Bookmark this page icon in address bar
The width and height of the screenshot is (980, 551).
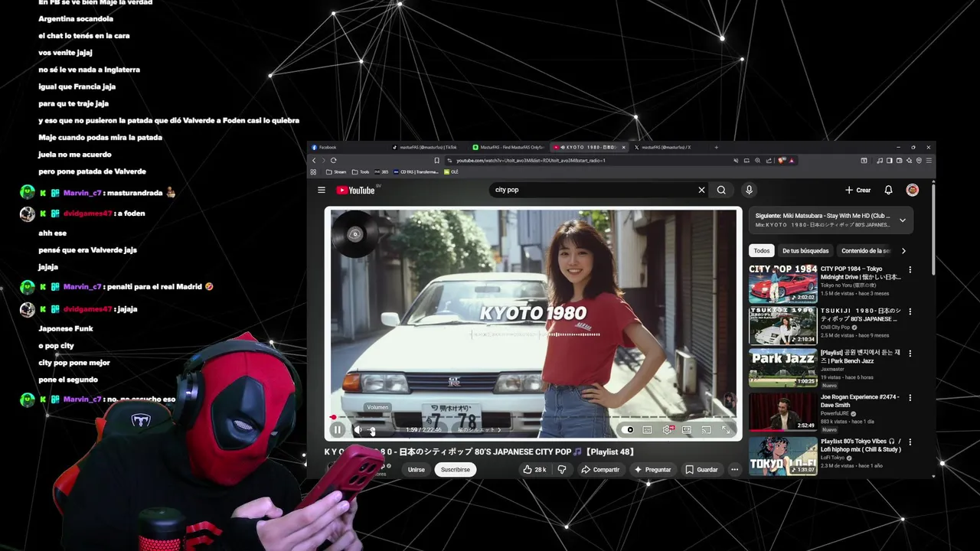click(436, 161)
